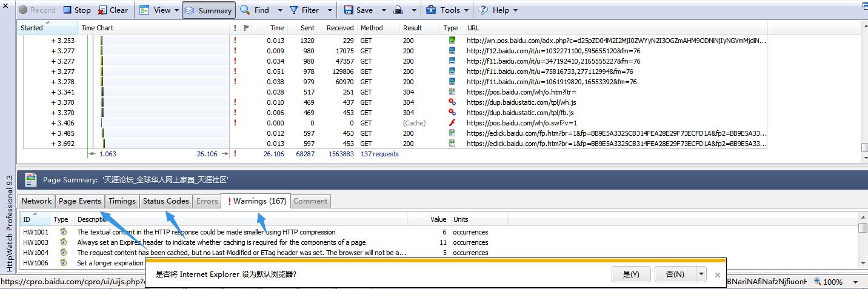Click the Save disk icon
The image size is (868, 289).
pyautogui.click(x=349, y=10)
